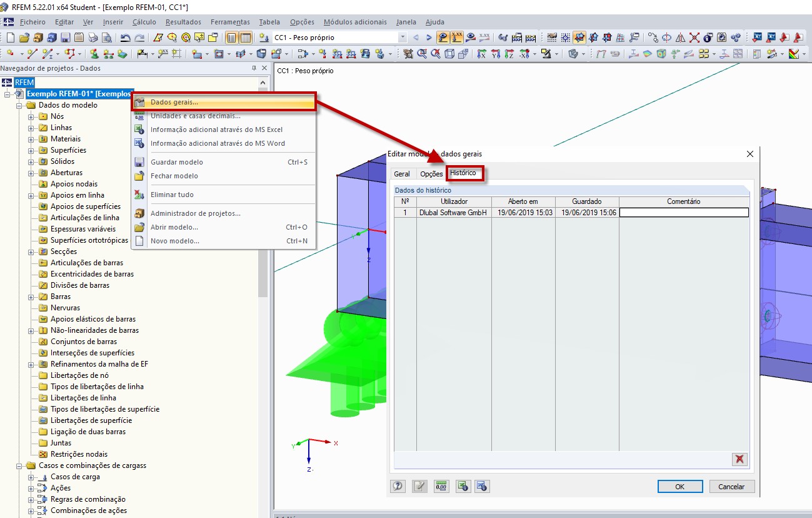Click the open folder icon in the toolbar
The width and height of the screenshot is (812, 518).
coord(24,38)
